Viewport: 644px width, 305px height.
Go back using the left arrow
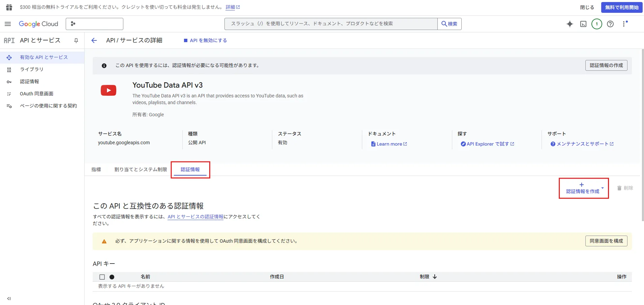(x=94, y=40)
